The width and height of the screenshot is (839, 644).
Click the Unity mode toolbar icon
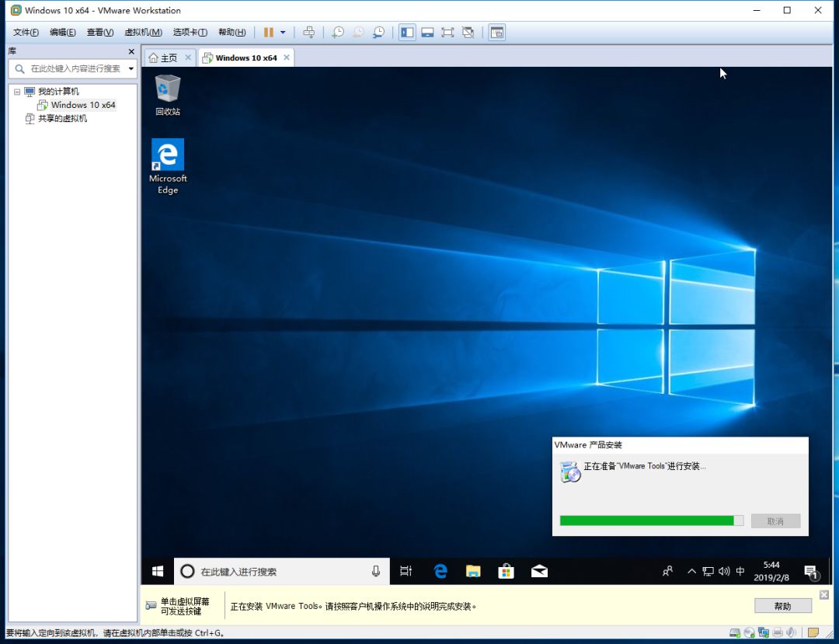click(468, 33)
